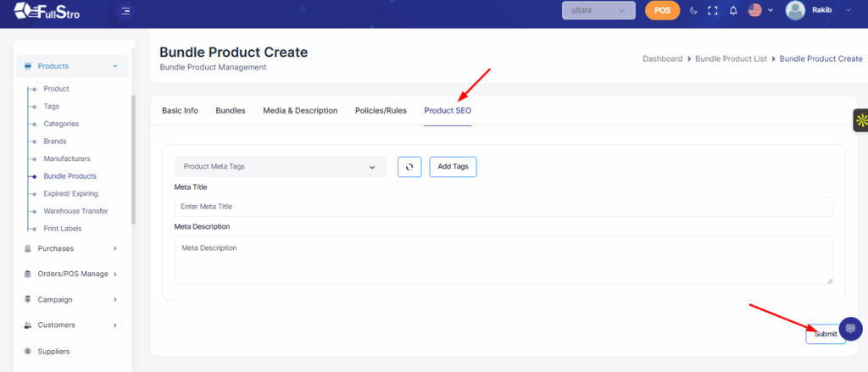
Task: Open the chat support bubble
Action: click(x=850, y=328)
